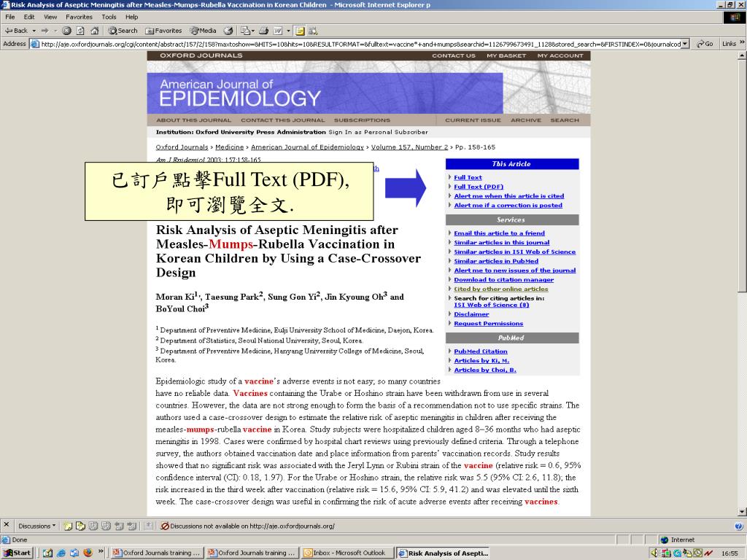Open ISI Web of Science (8) link

[491, 305]
